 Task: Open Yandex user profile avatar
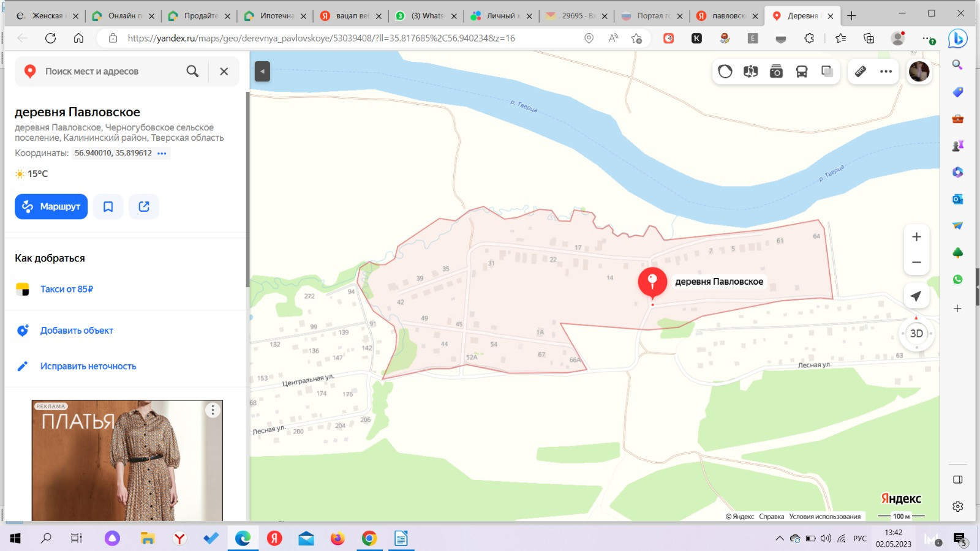919,72
